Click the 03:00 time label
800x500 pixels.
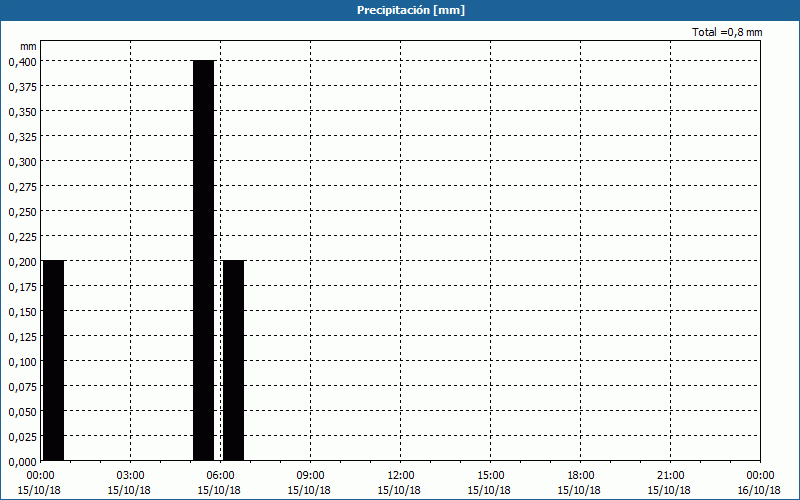(x=131, y=476)
